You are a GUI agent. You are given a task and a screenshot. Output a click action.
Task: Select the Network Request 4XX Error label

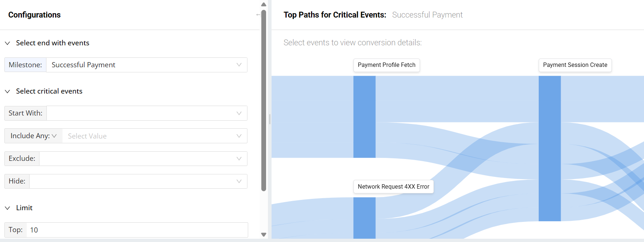coord(393,187)
